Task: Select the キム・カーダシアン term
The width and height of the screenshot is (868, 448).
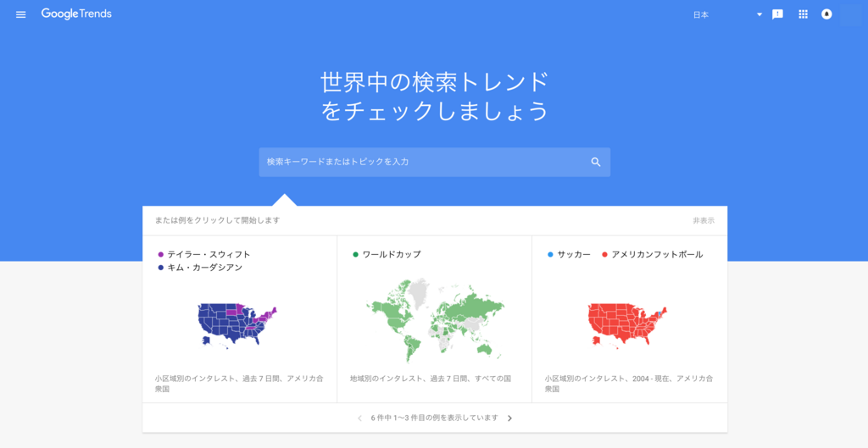Action: click(205, 268)
